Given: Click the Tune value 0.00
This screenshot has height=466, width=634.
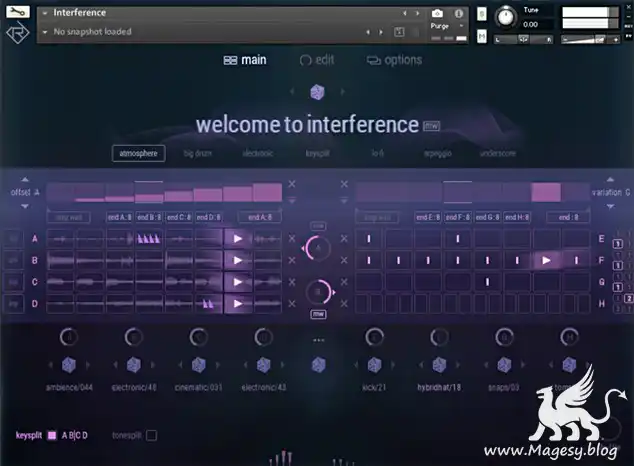Looking at the screenshot, I should [x=530, y=24].
